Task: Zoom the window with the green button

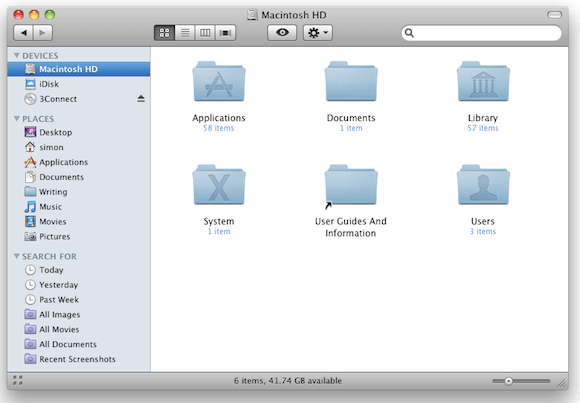Action: tap(50, 15)
